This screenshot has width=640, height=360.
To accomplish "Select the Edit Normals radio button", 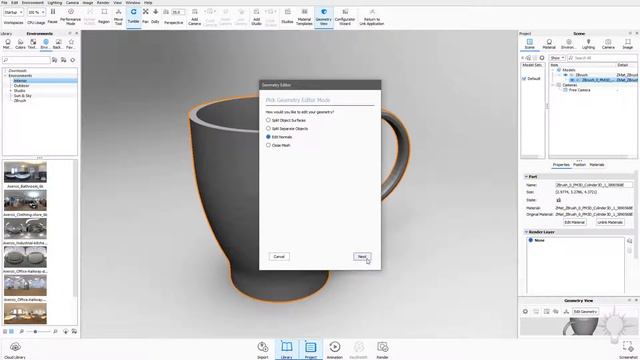I will click(x=268, y=137).
